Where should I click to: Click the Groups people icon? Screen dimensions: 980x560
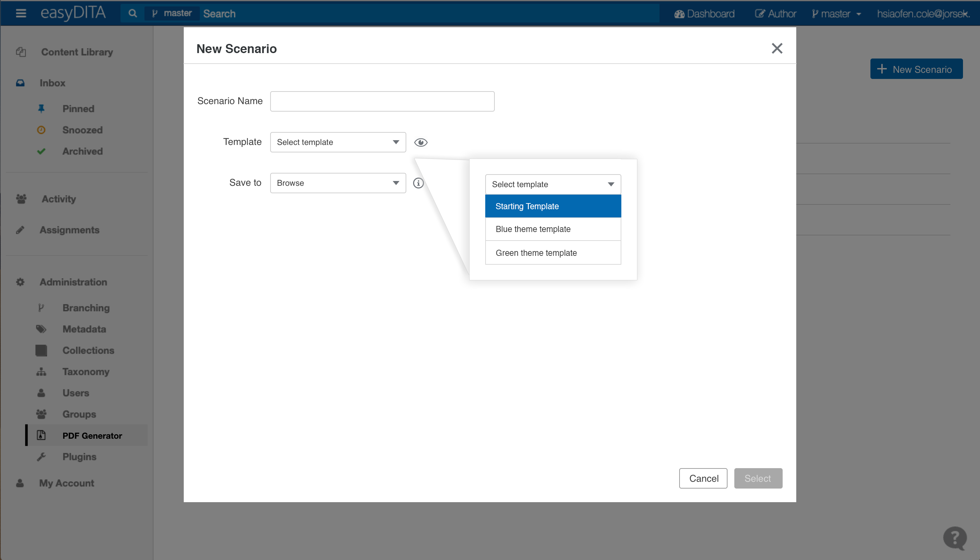tap(41, 414)
